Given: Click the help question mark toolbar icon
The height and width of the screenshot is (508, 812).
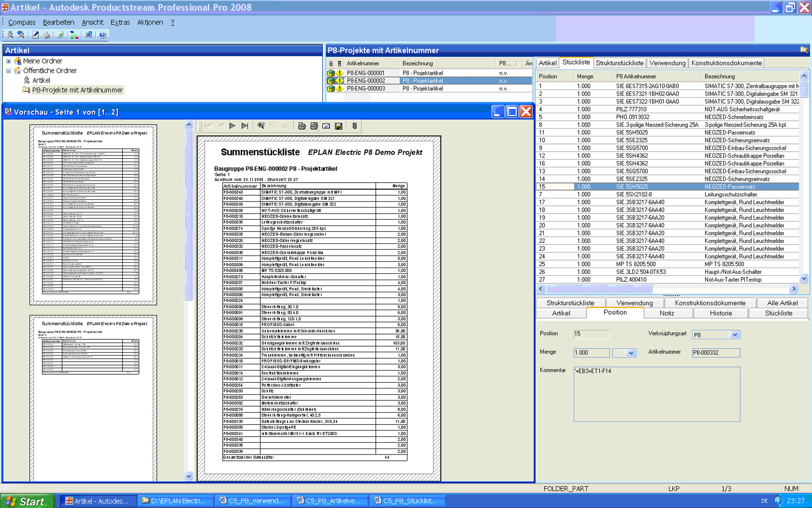Looking at the screenshot, I should (x=103, y=35).
